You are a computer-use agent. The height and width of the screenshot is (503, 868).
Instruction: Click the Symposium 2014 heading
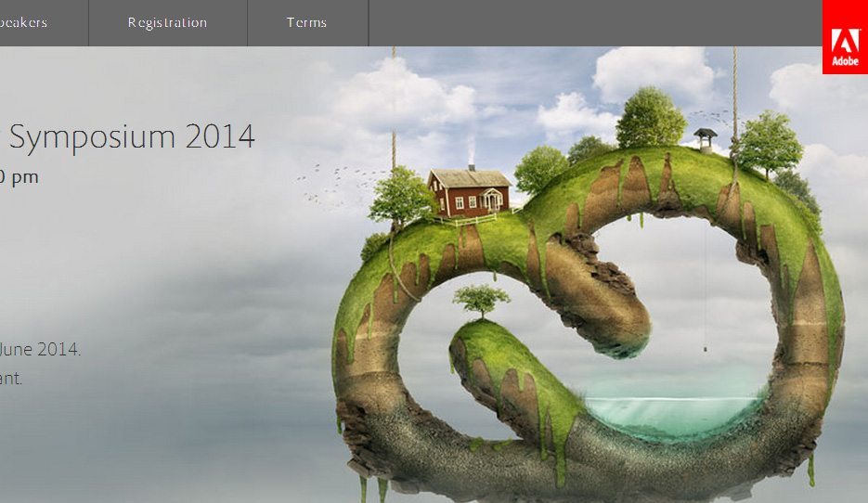click(132, 136)
